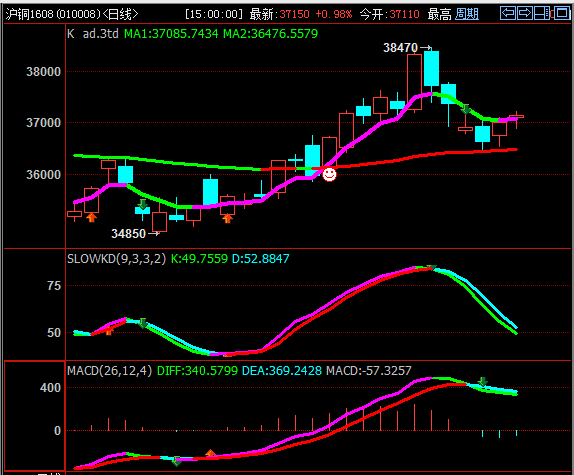This screenshot has width=574, height=475.
Task: Click the green down arrow on SLOWKD peak
Action: [432, 268]
